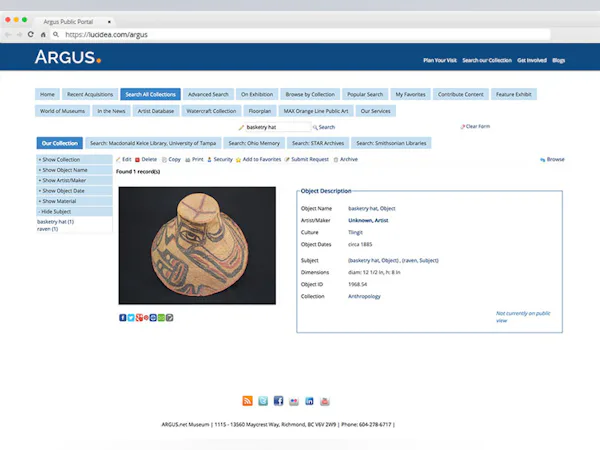This screenshot has width=600, height=450.
Task: Click the blue print share icon below the image
Action: tap(153, 318)
